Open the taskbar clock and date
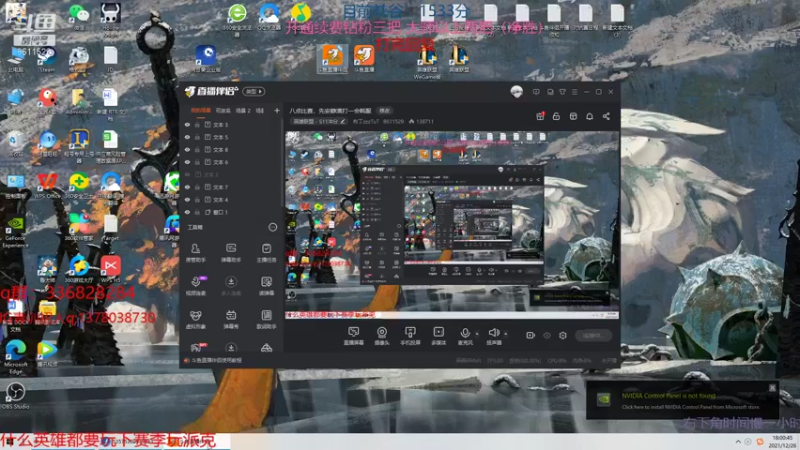Image resolution: width=800 pixels, height=450 pixels. tap(782, 442)
